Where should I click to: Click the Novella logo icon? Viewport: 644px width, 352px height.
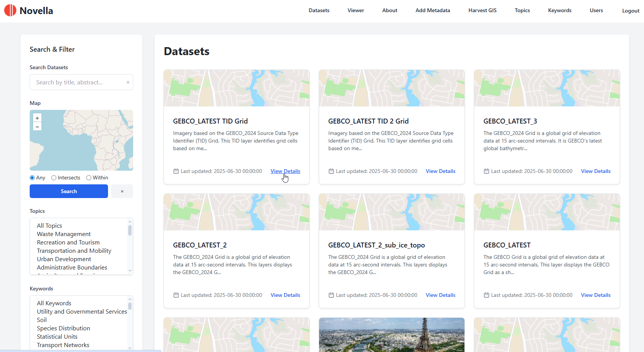tap(10, 10)
